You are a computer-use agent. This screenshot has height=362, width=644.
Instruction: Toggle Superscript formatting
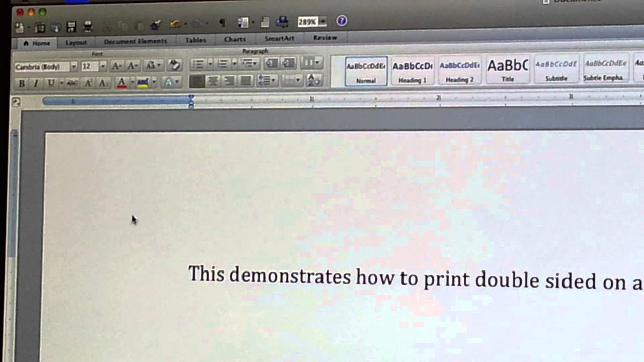pos(88,83)
